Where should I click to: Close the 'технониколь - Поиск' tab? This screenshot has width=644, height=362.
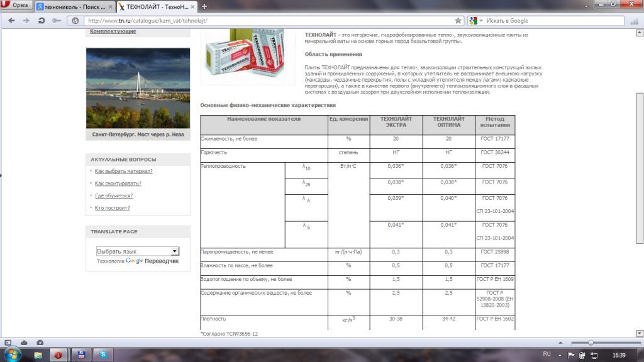pyautogui.click(x=111, y=6)
